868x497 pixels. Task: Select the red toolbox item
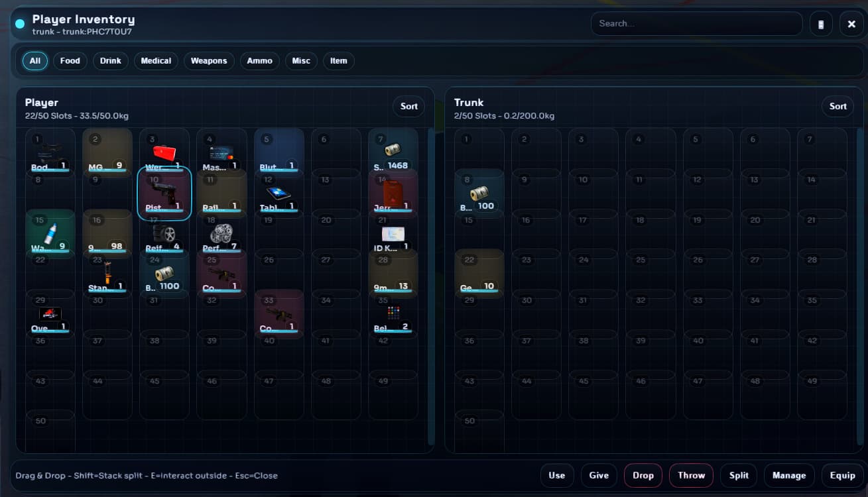[164, 152]
